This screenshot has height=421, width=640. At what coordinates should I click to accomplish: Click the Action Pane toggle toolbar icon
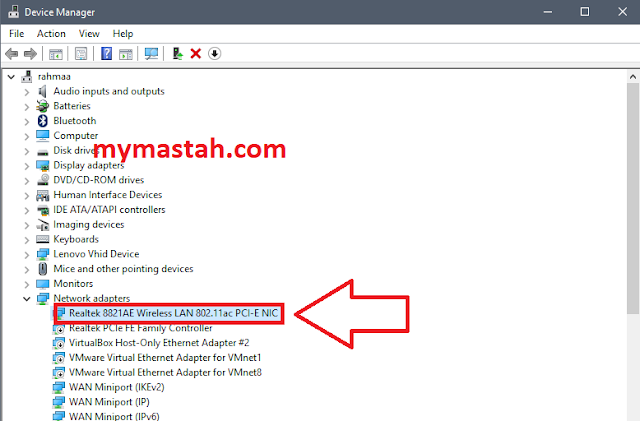coord(126,53)
